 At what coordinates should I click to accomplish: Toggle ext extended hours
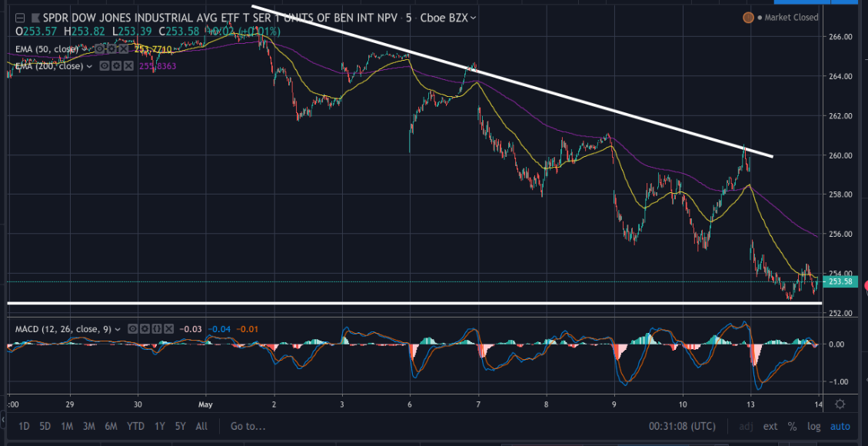click(770, 427)
